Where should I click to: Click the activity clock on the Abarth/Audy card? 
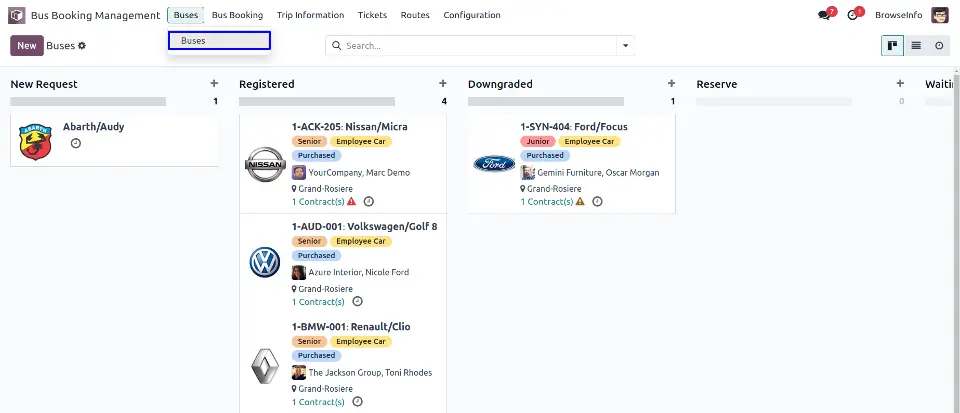76,143
